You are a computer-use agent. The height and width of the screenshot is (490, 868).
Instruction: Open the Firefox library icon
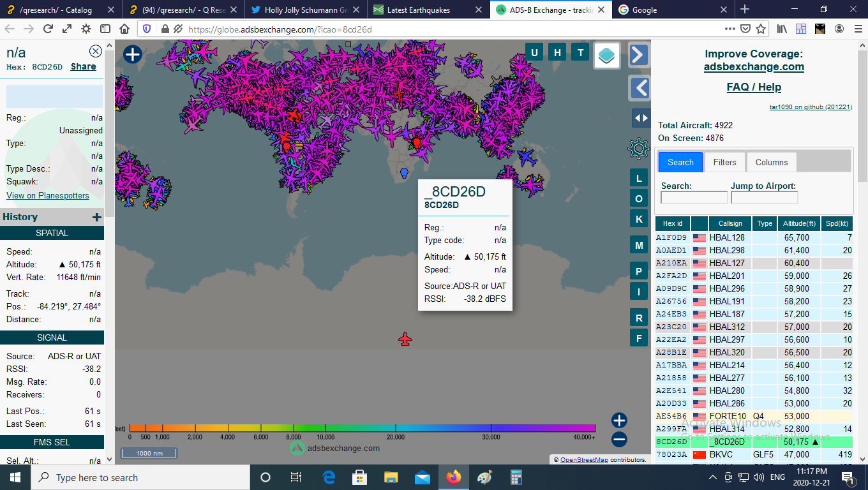click(782, 29)
